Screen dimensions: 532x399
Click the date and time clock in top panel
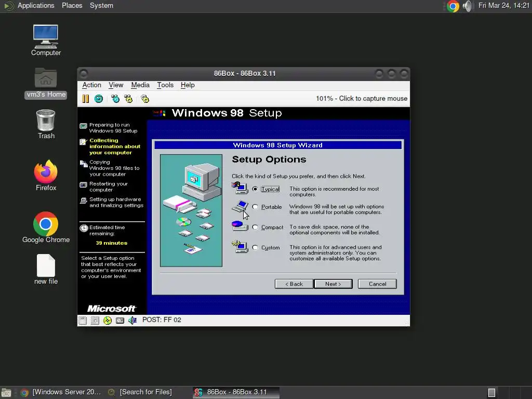pyautogui.click(x=503, y=5)
